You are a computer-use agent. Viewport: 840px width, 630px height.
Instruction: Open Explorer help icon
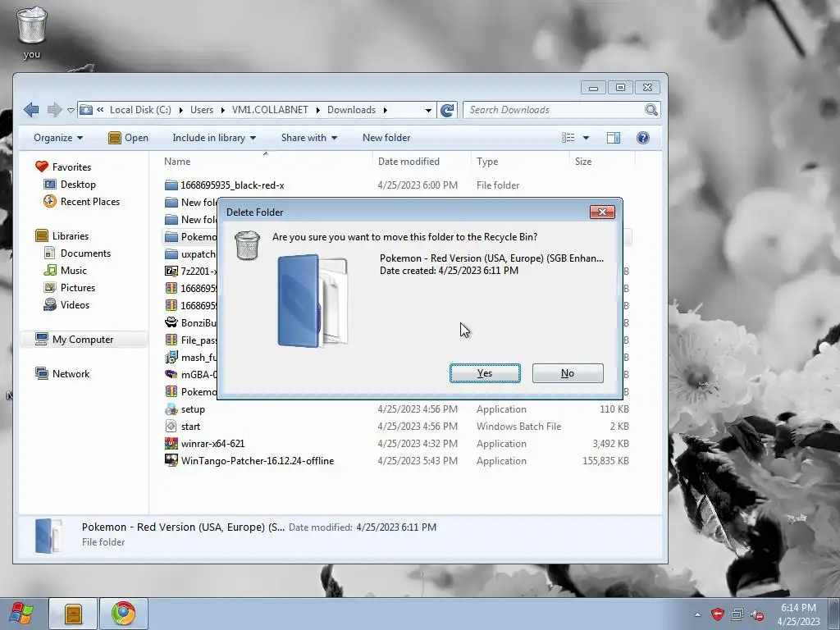[643, 138]
